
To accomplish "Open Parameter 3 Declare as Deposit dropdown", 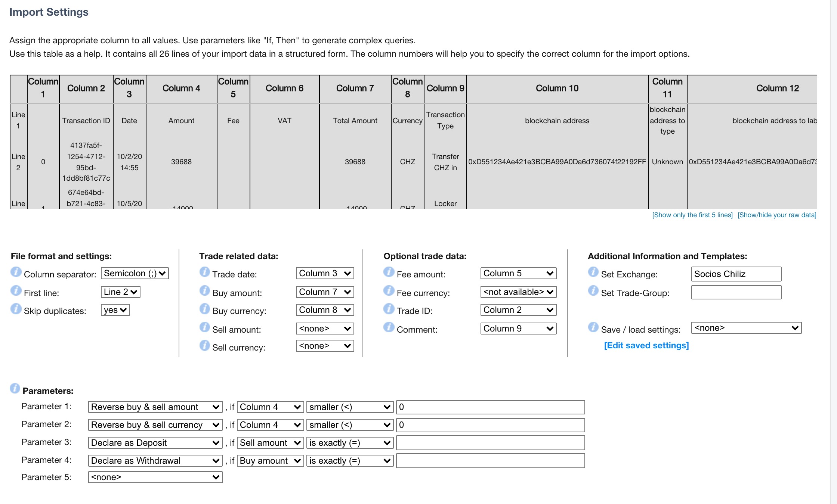I will tap(155, 443).
